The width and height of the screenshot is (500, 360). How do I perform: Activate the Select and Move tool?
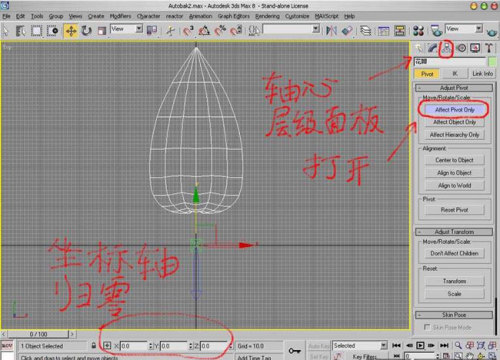click(x=71, y=31)
